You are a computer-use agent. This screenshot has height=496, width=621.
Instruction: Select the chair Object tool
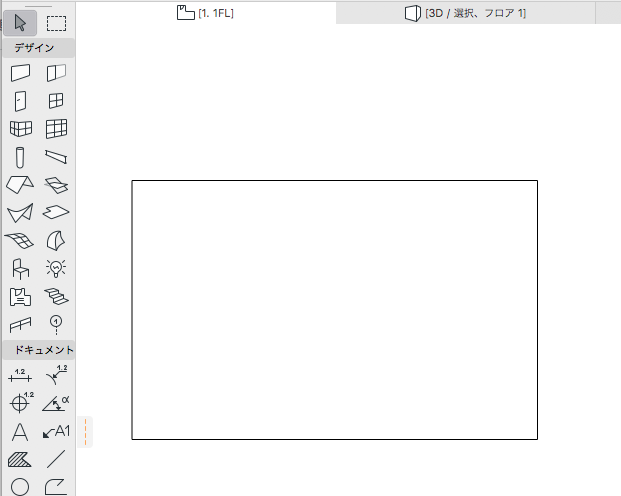click(x=20, y=269)
